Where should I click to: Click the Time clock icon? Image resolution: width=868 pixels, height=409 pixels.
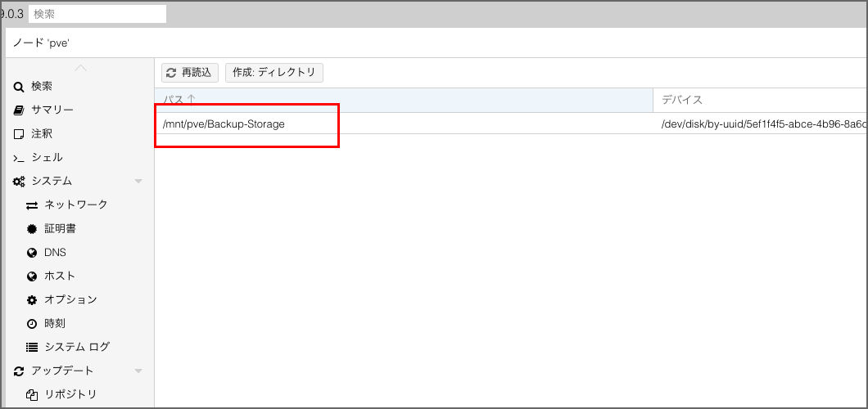tap(32, 324)
